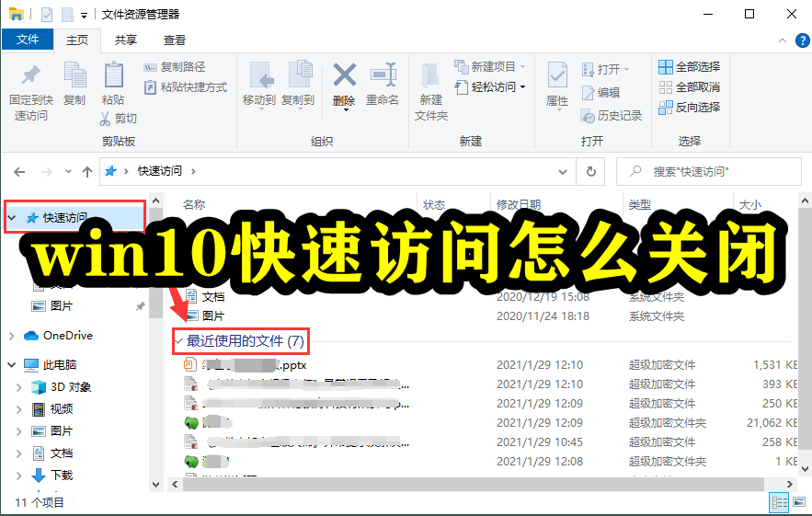Click Select none in ribbon
This screenshot has height=516, width=812.
tap(690, 87)
